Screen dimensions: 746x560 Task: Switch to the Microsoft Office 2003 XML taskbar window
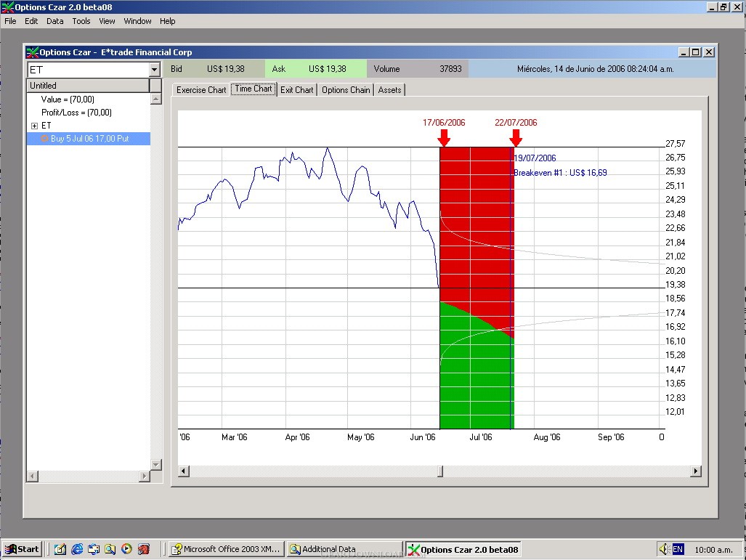(227, 549)
